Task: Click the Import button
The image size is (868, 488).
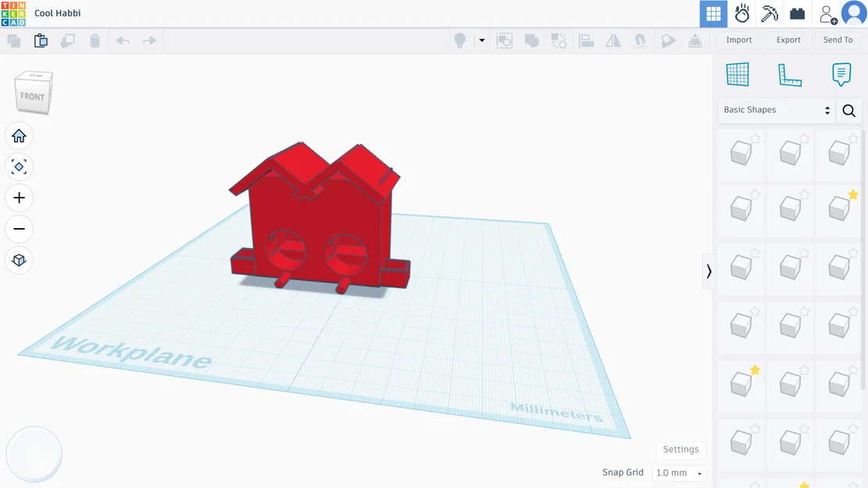Action: [x=739, y=40]
